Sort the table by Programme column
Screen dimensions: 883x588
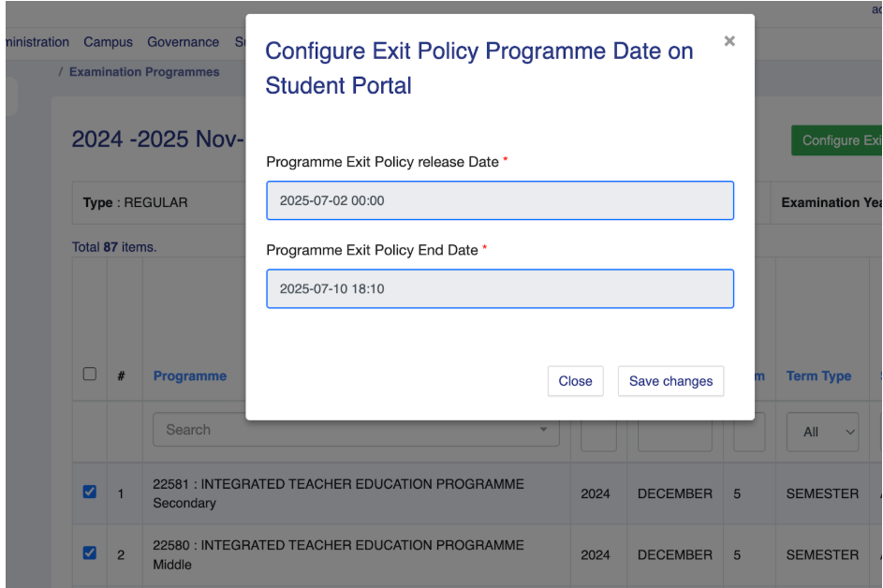click(x=190, y=375)
